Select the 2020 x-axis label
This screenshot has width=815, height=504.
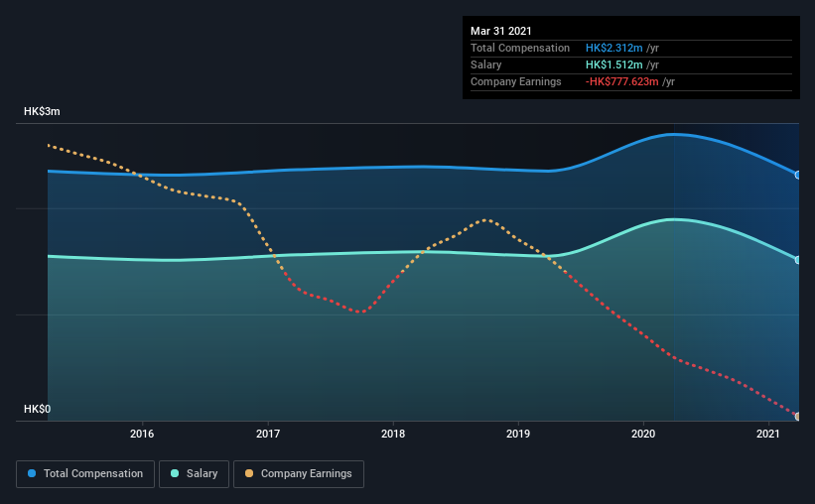click(x=643, y=434)
